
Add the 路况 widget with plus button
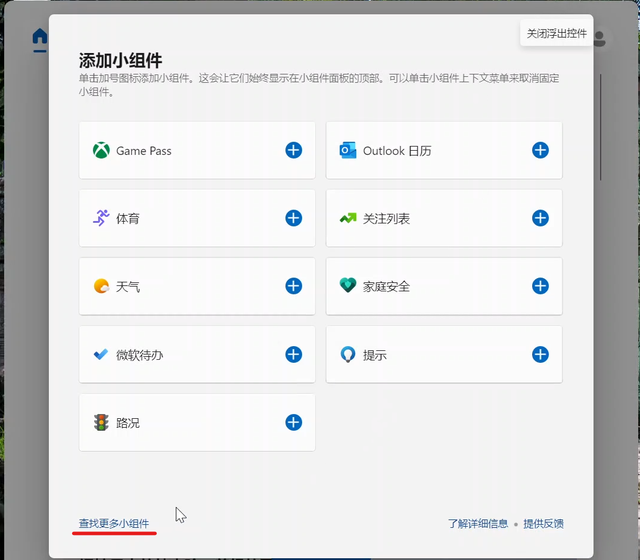click(x=293, y=422)
